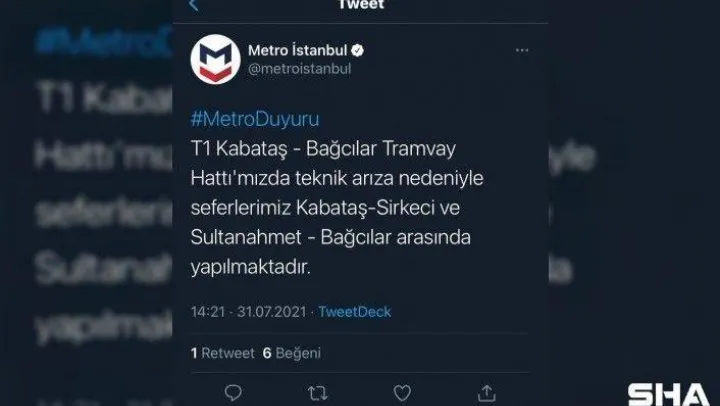720x406 pixels.
Task: Open the Metro İstanbul profile avatar
Action: click(215, 59)
